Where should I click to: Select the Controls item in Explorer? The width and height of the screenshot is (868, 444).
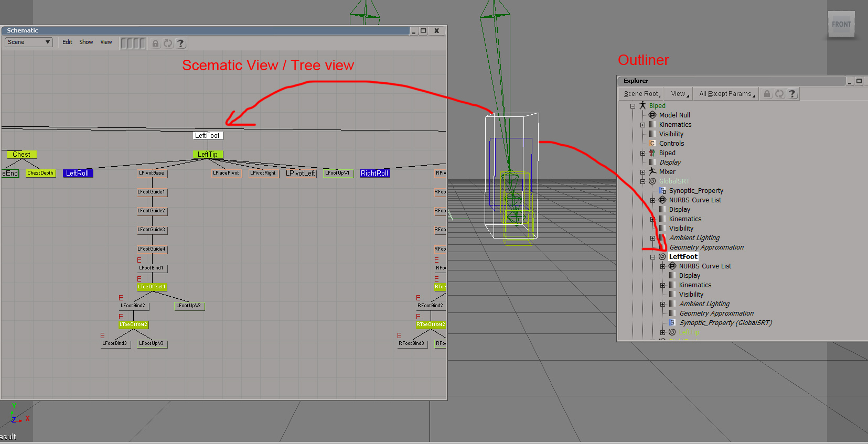(672, 144)
